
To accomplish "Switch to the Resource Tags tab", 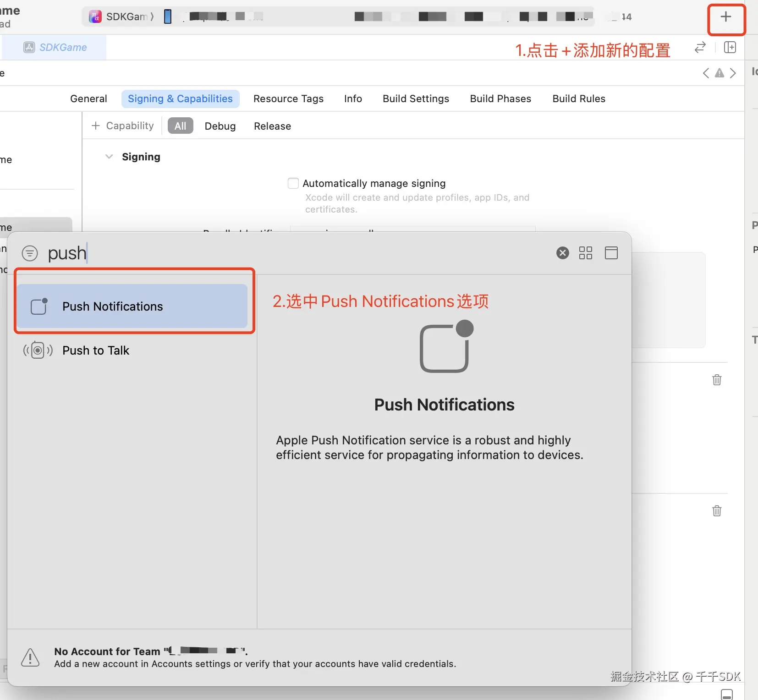I will [289, 99].
